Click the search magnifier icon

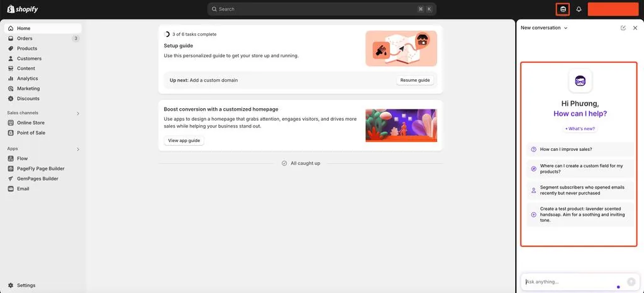[214, 9]
